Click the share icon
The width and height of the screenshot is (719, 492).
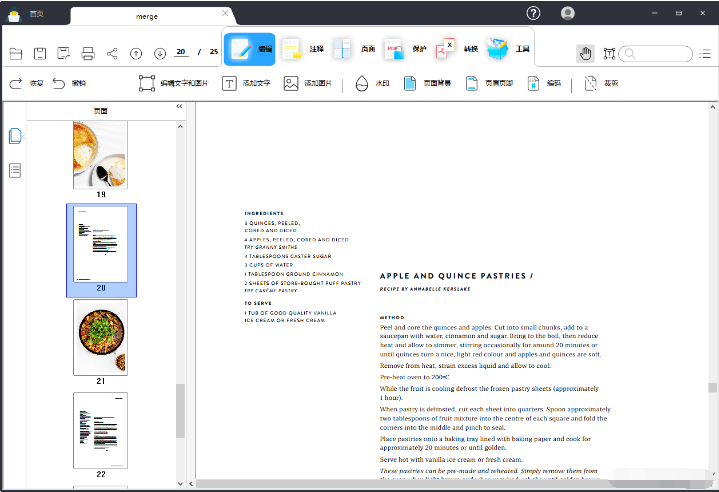[x=112, y=53]
